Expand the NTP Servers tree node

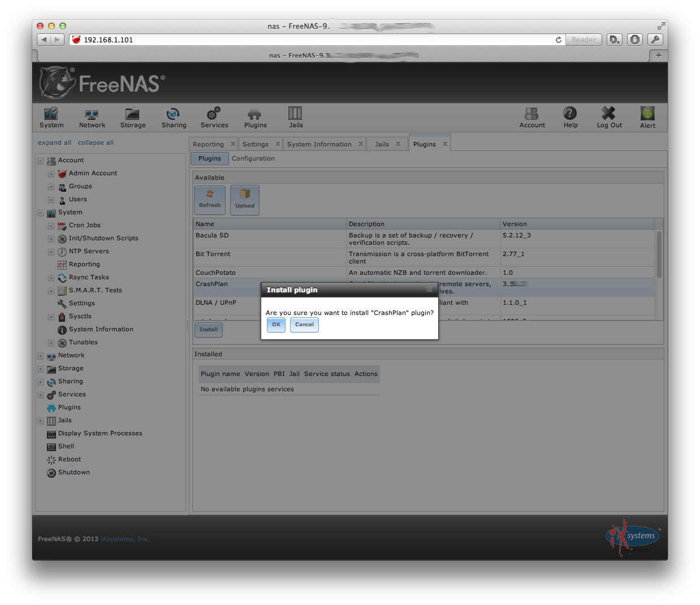tap(51, 252)
